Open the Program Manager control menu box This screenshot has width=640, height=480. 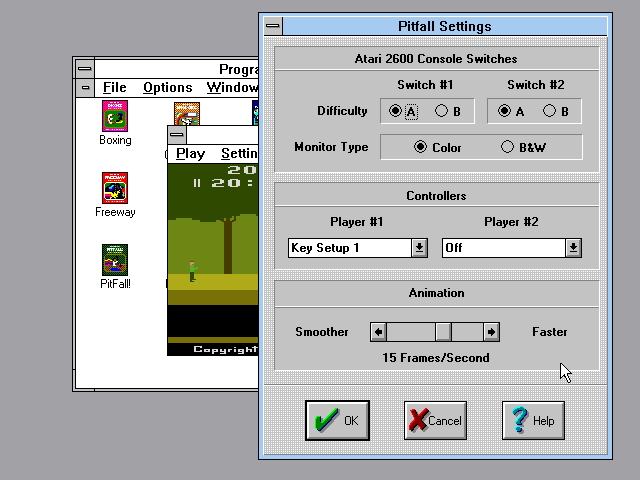85,69
